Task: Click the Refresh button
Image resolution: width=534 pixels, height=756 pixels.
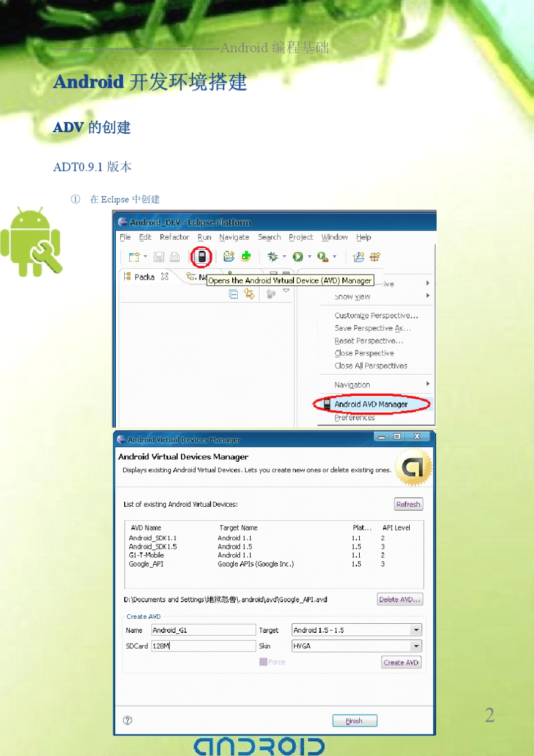Action: [408, 505]
